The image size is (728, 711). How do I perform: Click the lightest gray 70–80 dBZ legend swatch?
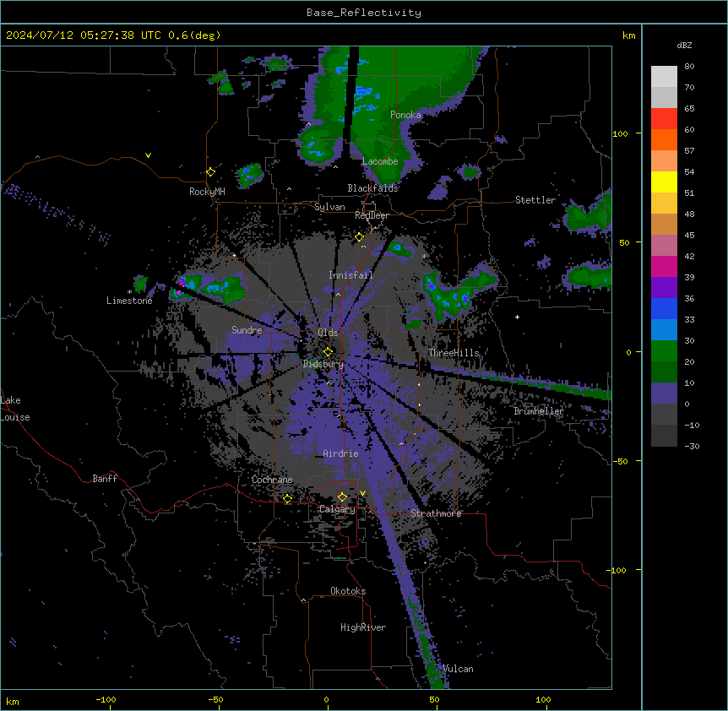[x=664, y=77]
